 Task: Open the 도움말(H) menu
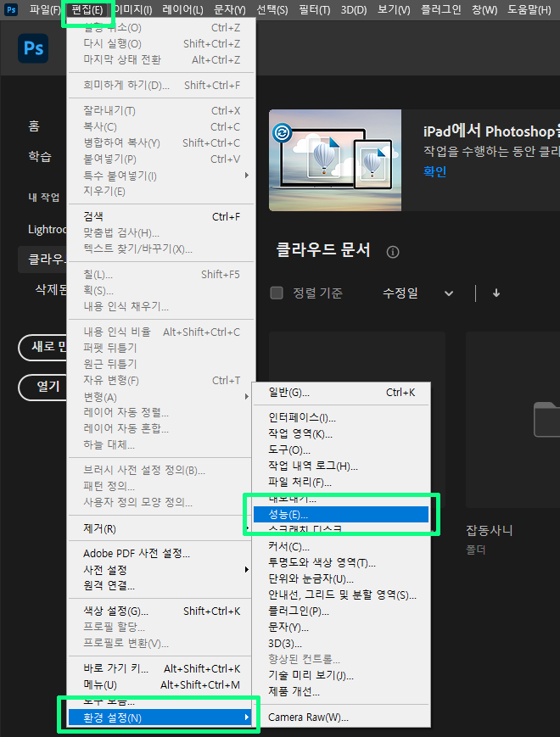pyautogui.click(x=529, y=9)
